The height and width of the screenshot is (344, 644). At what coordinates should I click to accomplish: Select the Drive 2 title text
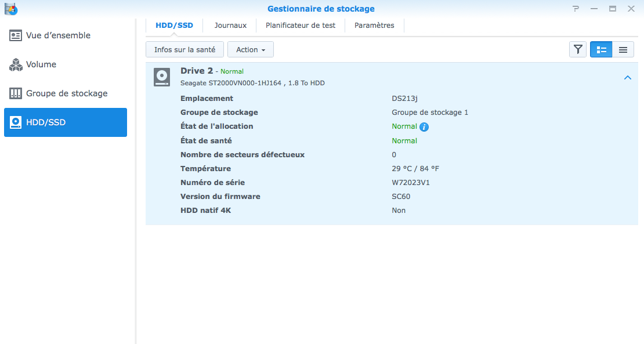coord(197,71)
